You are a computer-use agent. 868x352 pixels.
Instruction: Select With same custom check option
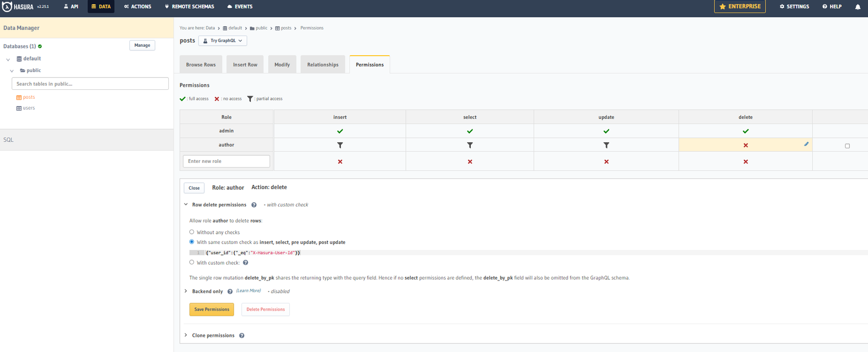[x=191, y=242]
